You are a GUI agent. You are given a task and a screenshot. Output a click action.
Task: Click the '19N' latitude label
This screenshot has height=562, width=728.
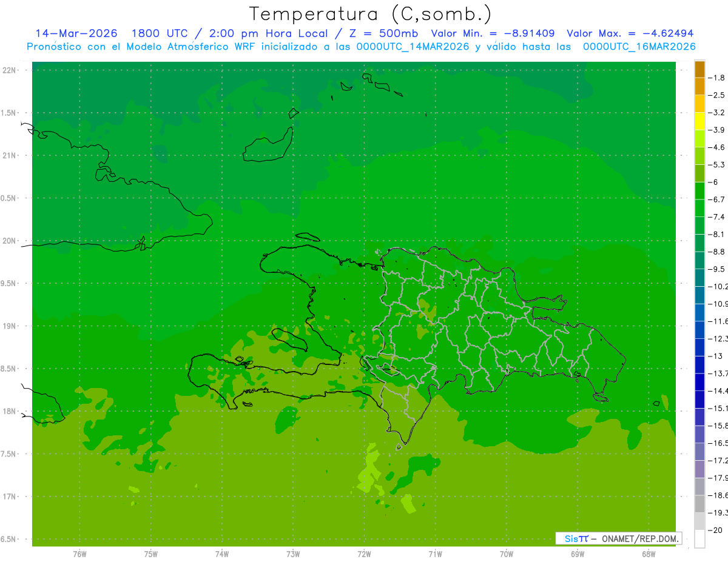click(x=10, y=326)
